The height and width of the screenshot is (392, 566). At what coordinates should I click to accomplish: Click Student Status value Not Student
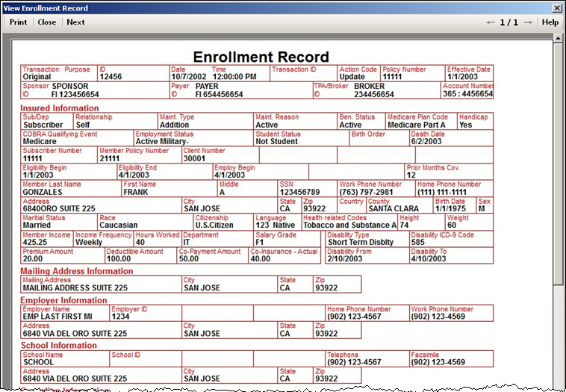[x=277, y=142]
